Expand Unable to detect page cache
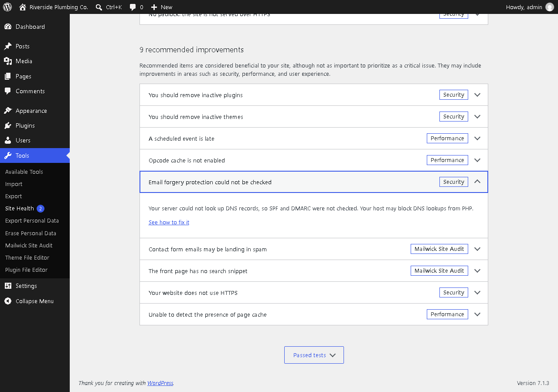Viewport: 558px width, 392px height. (314, 314)
